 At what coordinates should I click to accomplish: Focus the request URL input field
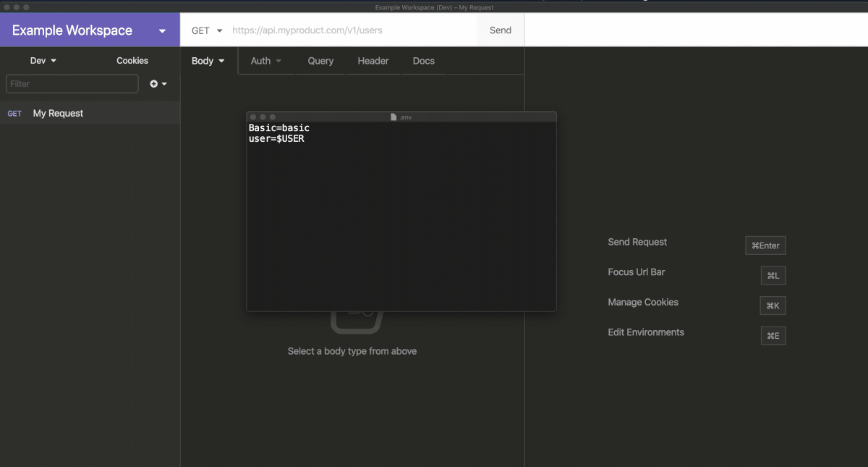click(352, 30)
